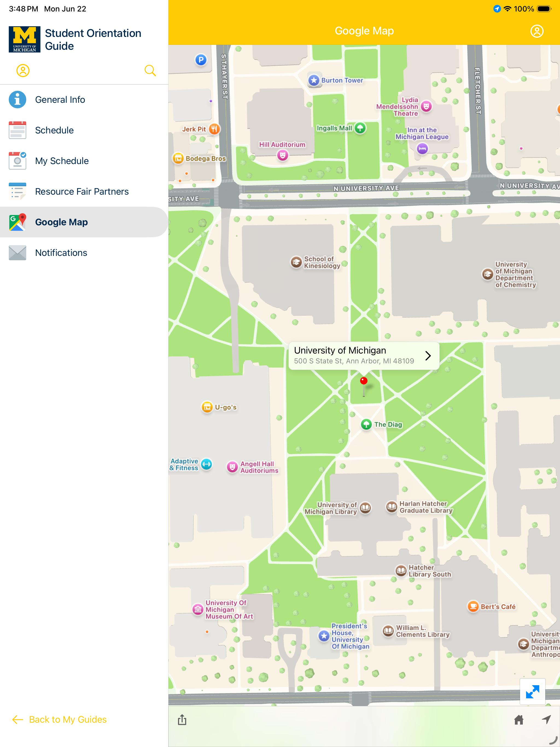Screen dimensions: 560x747
Task: Select The Diag park marker
Action: [x=366, y=424]
